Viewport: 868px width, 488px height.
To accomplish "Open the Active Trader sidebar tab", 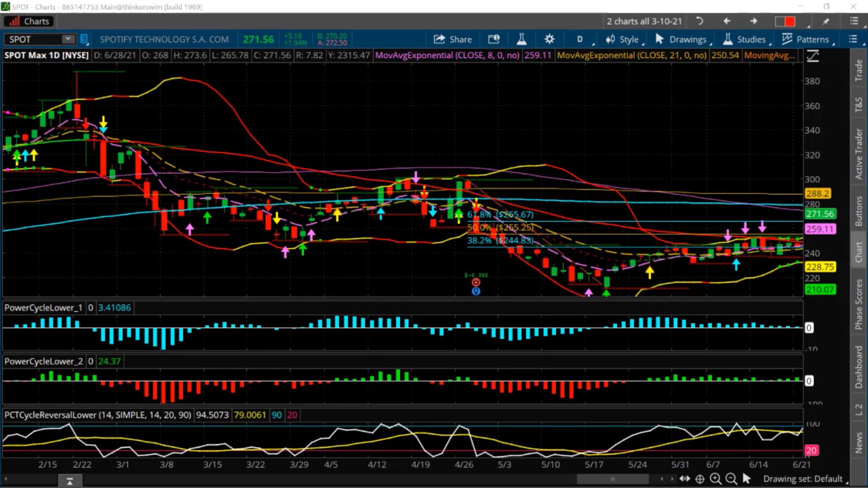I will pos(859,154).
